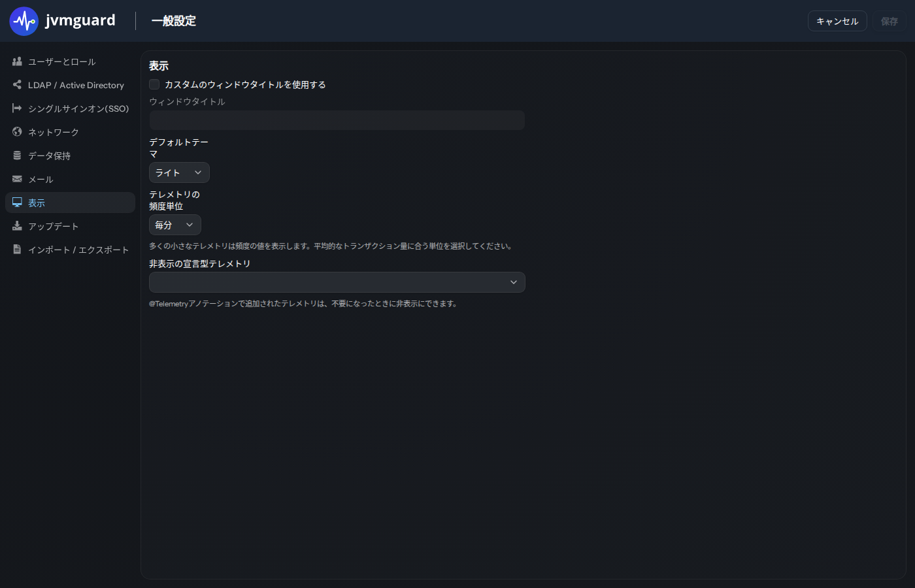Screen dimensions: 915x588
Task: Click the label beside the custom title checkbox
Action: [245, 84]
